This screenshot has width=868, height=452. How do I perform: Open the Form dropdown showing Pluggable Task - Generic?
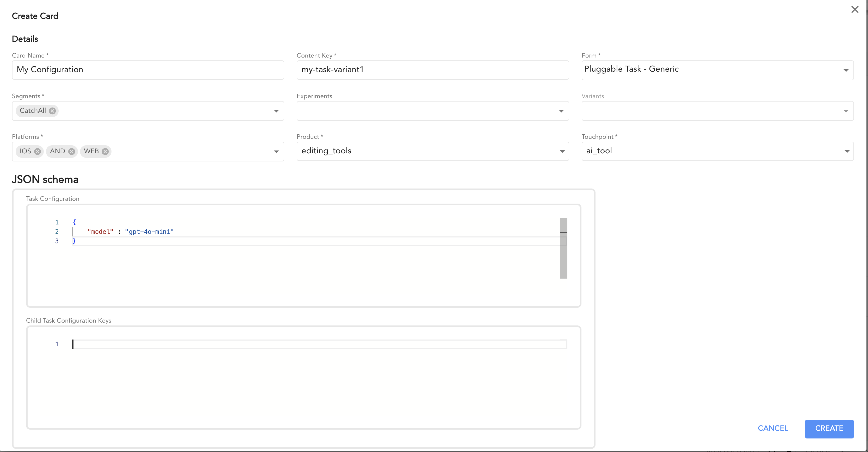pos(846,70)
